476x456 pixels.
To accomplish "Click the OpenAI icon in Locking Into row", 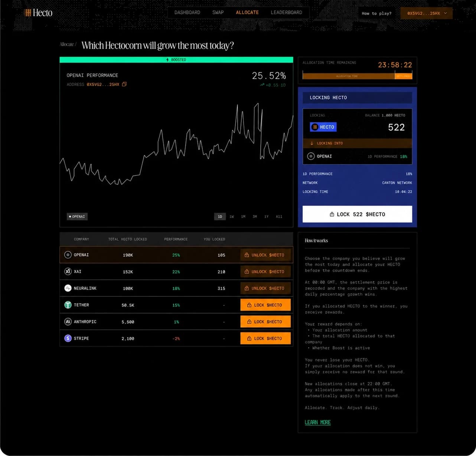I will pos(311,156).
